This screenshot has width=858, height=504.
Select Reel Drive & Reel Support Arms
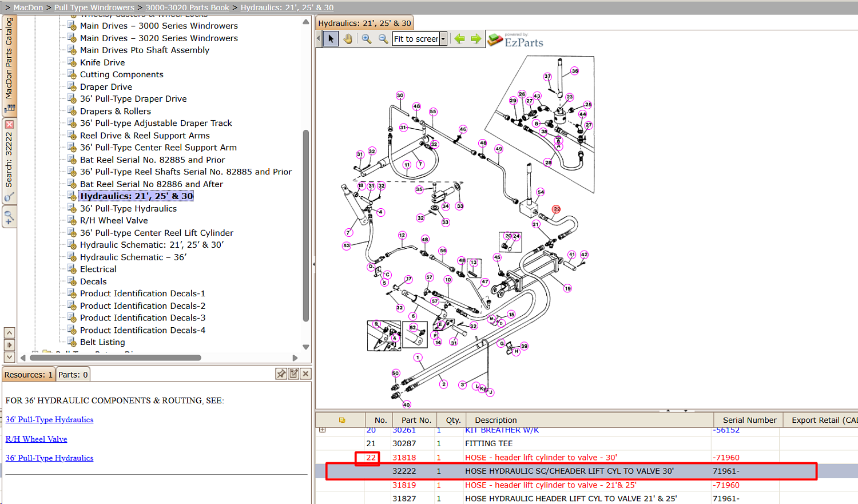point(145,136)
